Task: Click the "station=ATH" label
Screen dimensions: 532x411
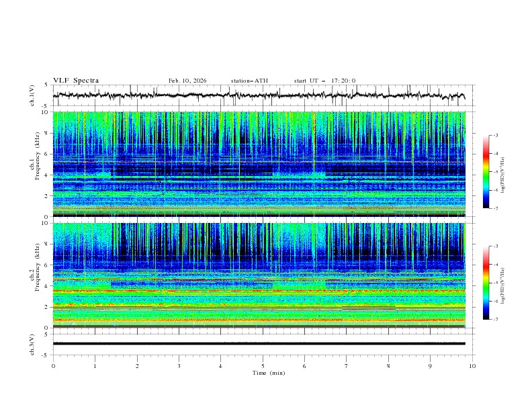Action: point(249,81)
